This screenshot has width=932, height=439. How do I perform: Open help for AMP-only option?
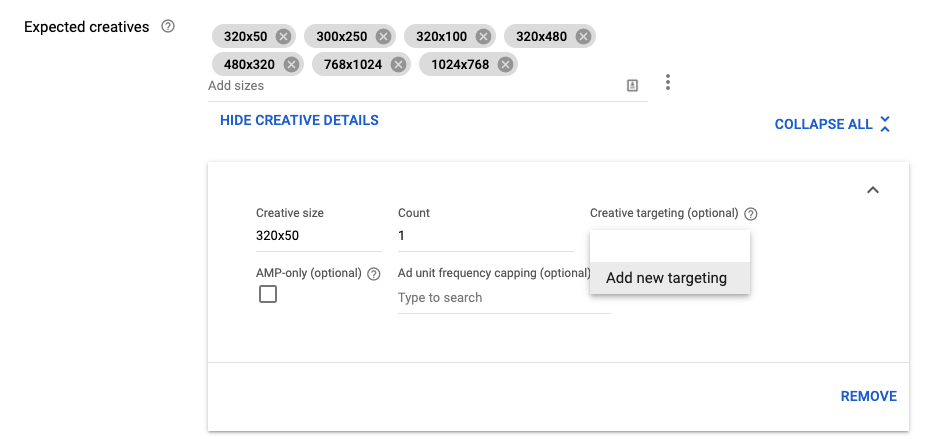374,273
